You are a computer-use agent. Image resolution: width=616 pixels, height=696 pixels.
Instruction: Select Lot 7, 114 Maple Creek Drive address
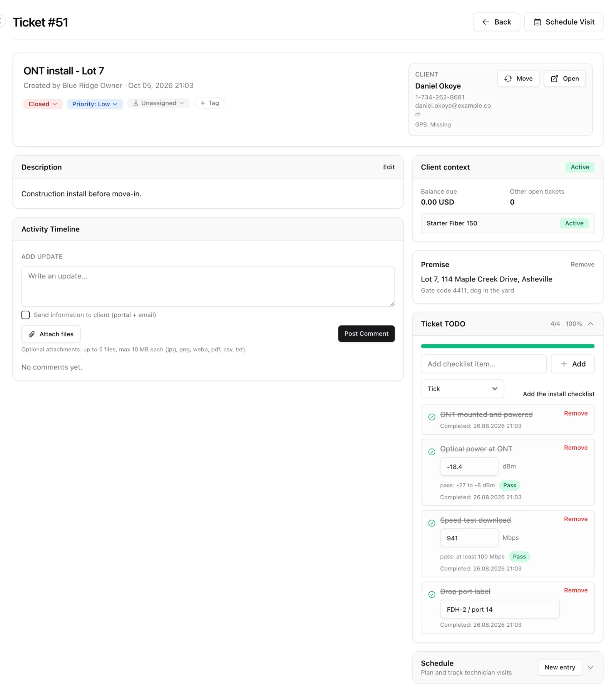[486, 279]
